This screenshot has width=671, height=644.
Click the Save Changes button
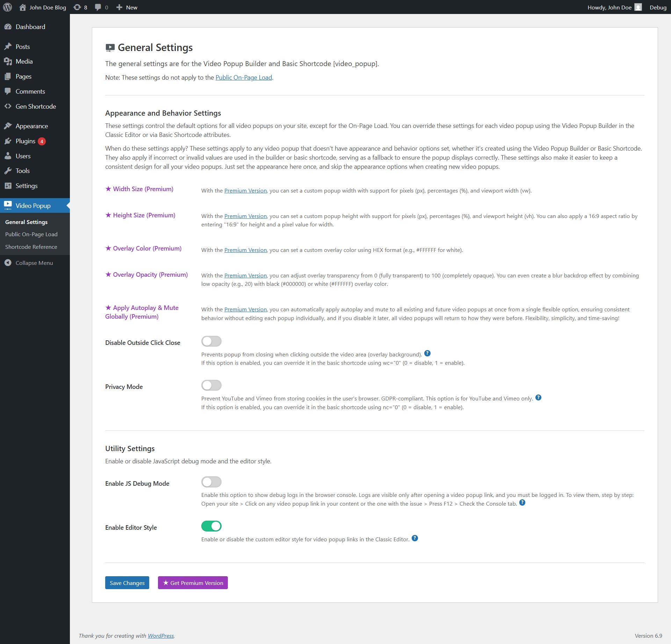[127, 583]
